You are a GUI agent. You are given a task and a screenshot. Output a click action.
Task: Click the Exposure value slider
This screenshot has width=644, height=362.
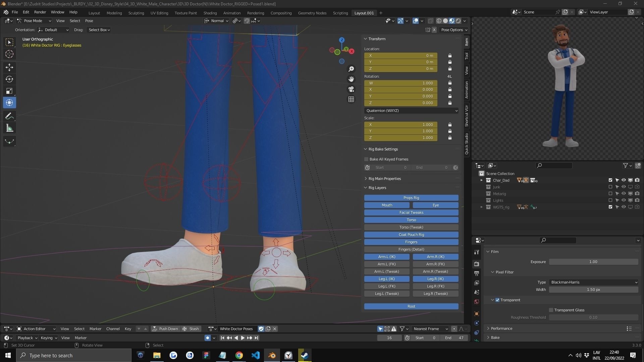point(593,262)
